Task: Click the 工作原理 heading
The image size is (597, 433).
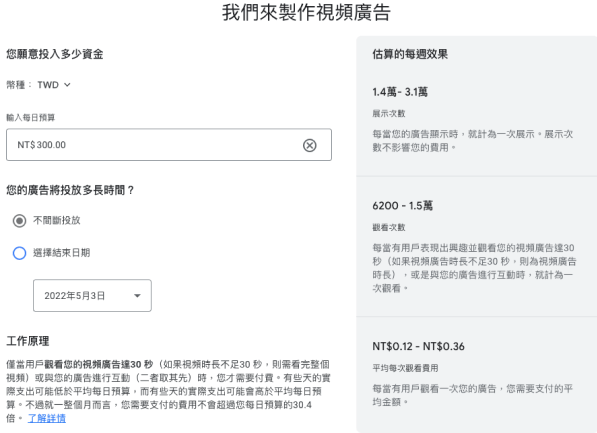Action: (28, 341)
